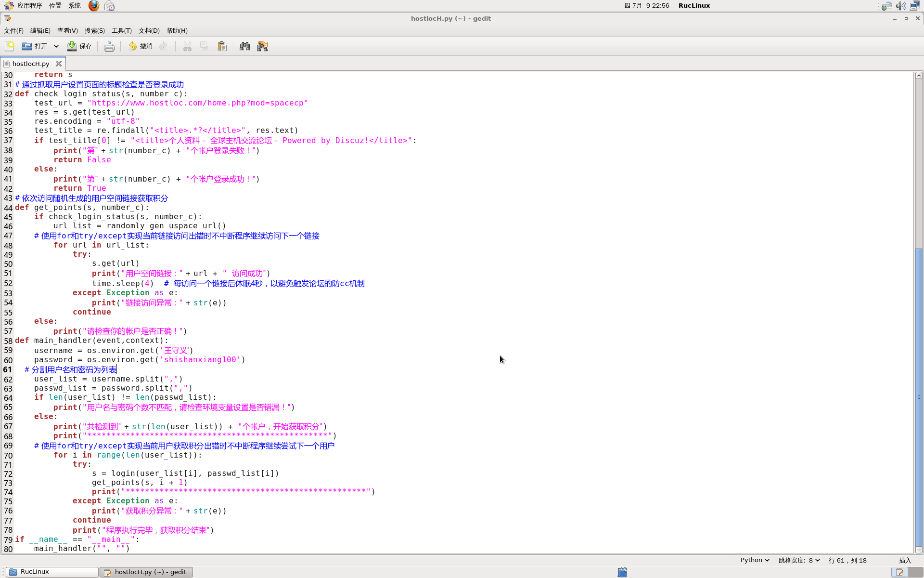Print the document via printer icon

click(x=109, y=46)
